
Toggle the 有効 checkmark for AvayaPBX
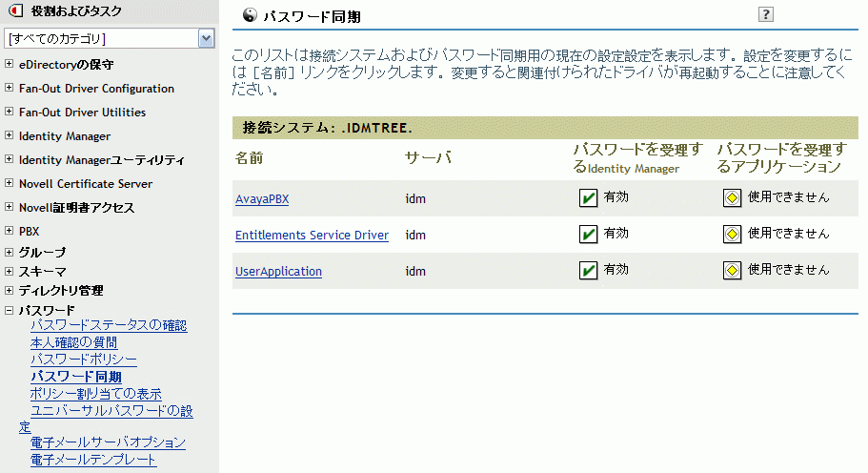[x=588, y=197]
